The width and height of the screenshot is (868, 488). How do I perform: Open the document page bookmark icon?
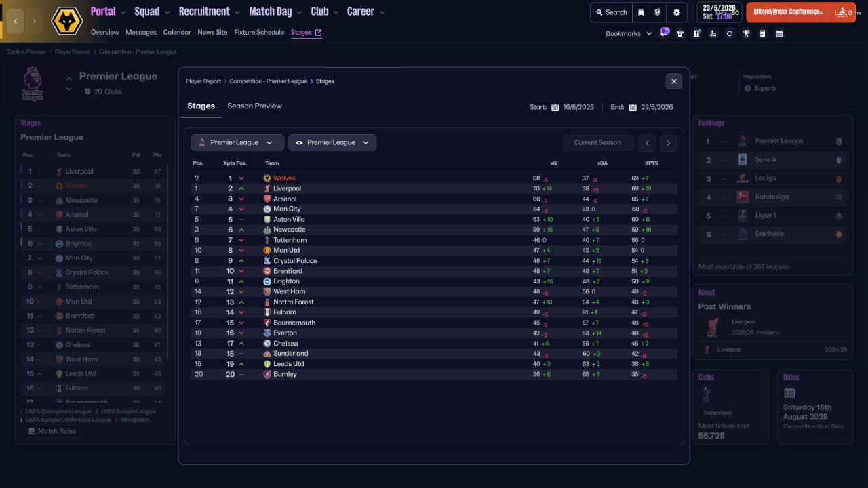[762, 33]
